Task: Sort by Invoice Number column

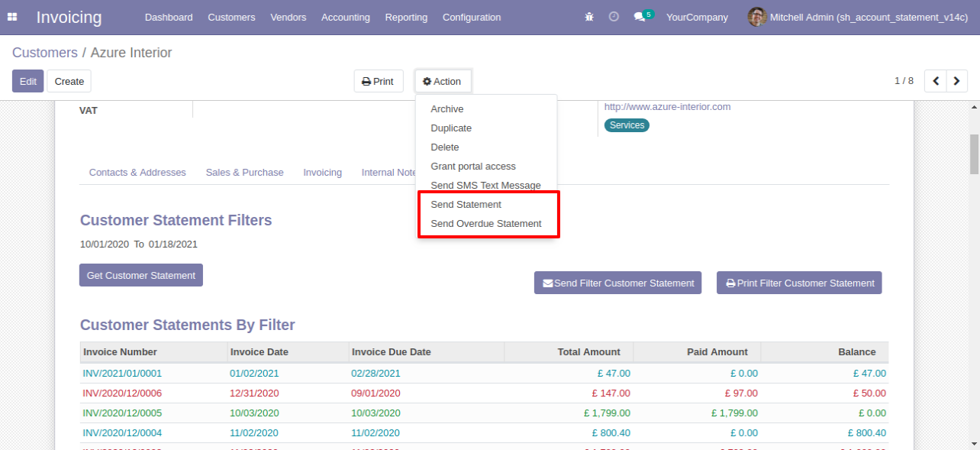Action: [153, 352]
